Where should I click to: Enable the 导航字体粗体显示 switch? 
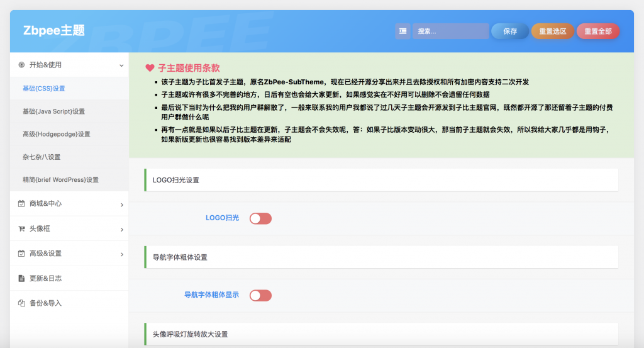pos(260,295)
